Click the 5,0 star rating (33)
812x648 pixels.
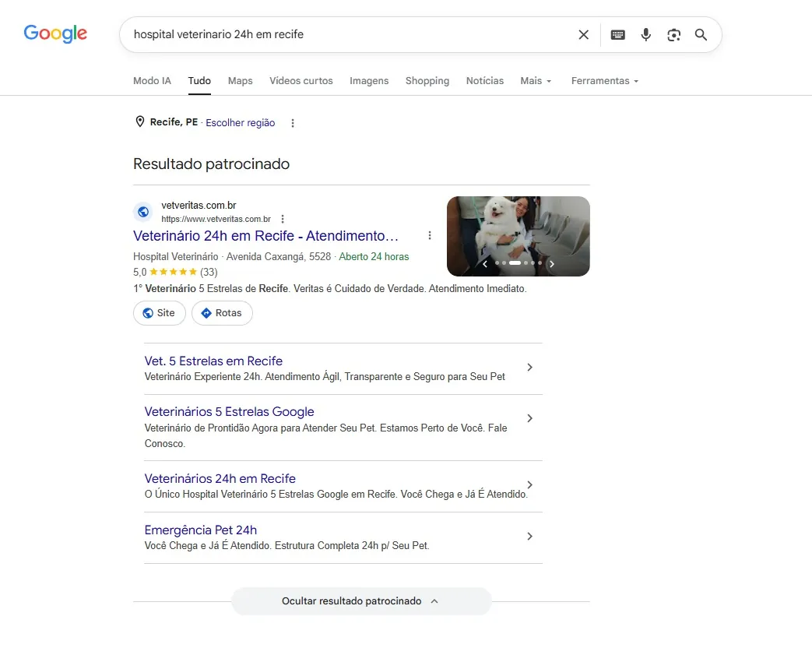(x=175, y=272)
